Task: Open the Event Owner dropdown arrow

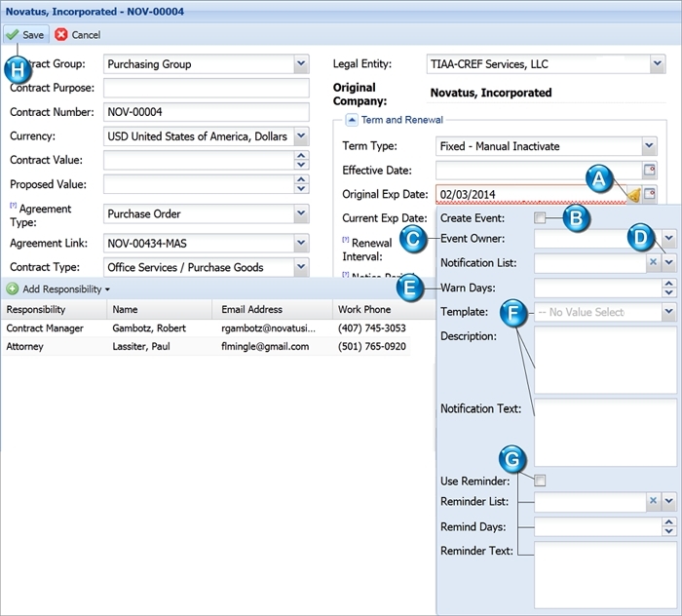Action: pyautogui.click(x=668, y=239)
